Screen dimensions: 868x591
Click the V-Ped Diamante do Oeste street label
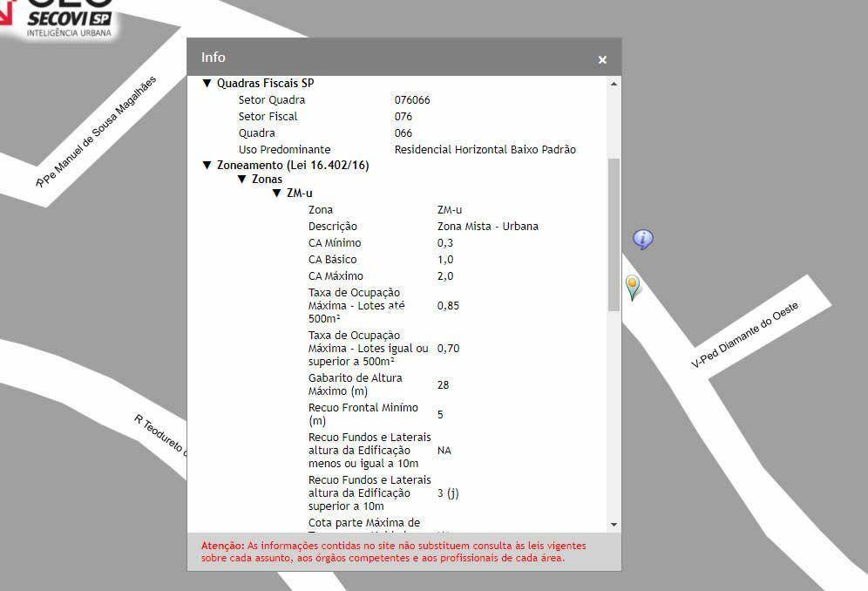tap(744, 336)
